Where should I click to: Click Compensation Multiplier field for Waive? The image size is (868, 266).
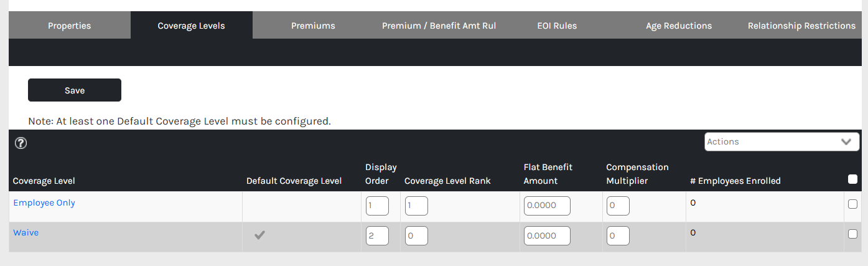coord(618,235)
